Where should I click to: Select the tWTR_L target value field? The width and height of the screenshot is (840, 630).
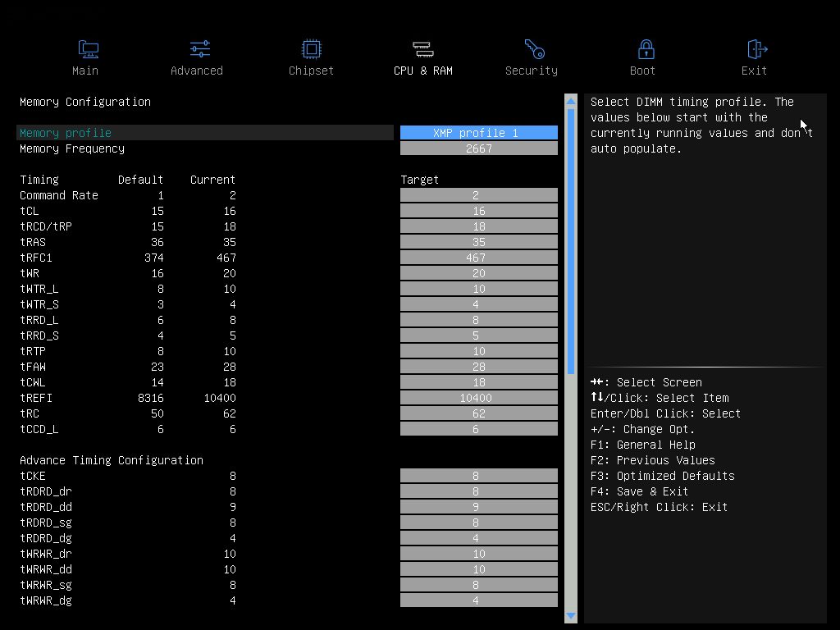click(x=479, y=288)
